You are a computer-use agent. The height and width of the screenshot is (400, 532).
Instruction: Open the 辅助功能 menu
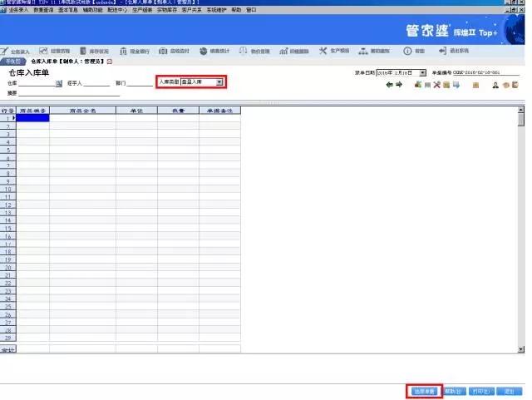click(x=92, y=10)
